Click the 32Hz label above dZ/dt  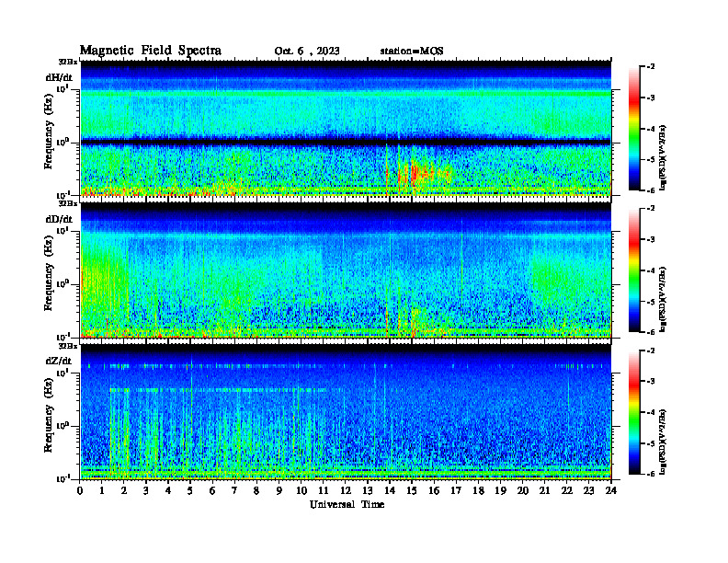point(67,346)
